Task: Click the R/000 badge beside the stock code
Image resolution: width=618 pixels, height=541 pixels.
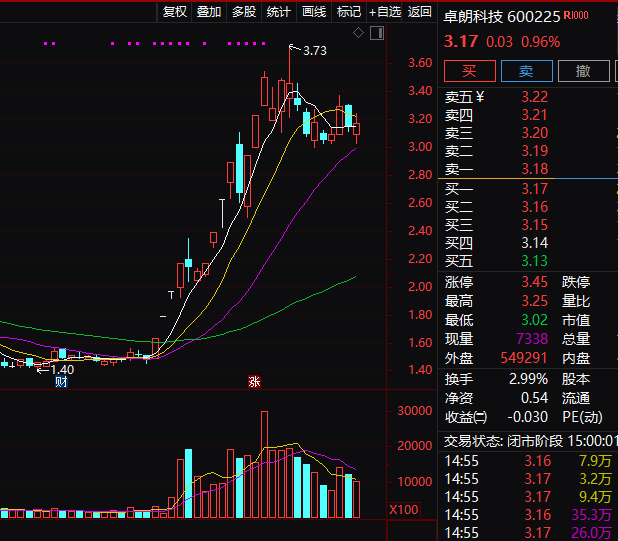Action: coord(576,16)
